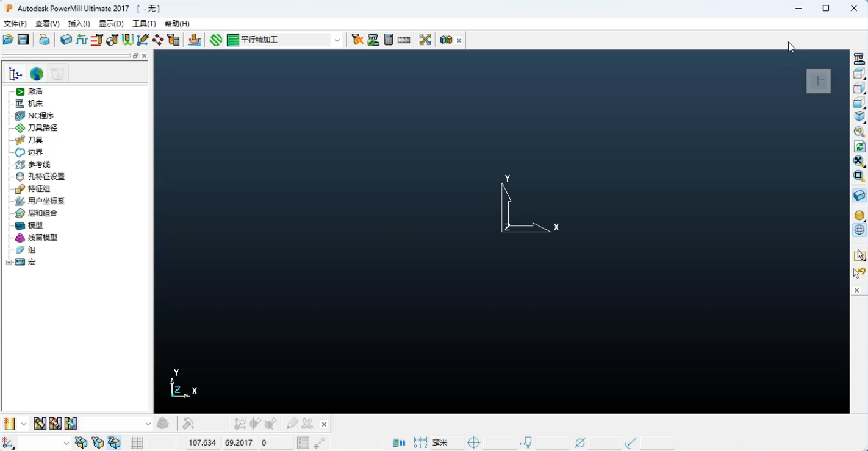The image size is (868, 451).
Task: Open the 平行精加工 strategy dropdown
Action: pos(337,40)
